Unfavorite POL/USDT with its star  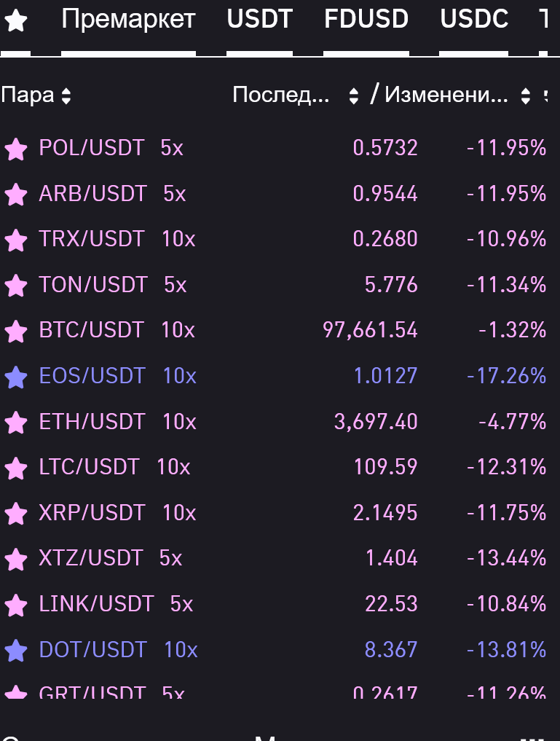[x=15, y=149]
